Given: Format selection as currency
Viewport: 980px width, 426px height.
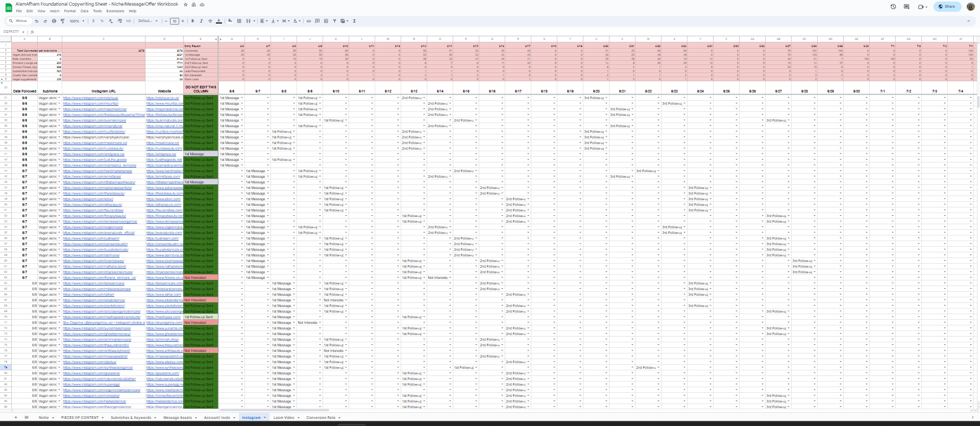Looking at the screenshot, I should 93,21.
